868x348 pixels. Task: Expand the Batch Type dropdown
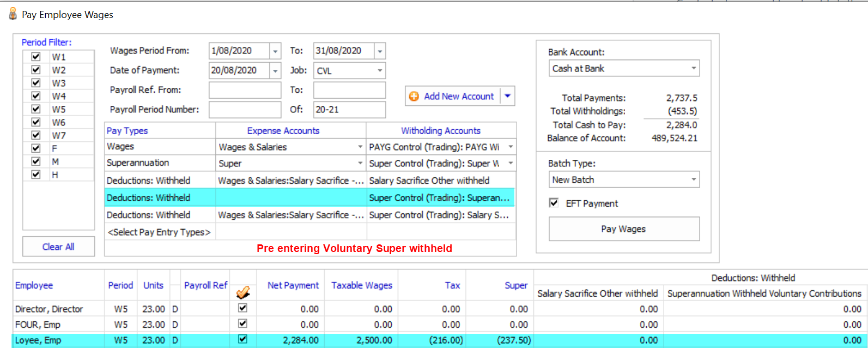[693, 179]
